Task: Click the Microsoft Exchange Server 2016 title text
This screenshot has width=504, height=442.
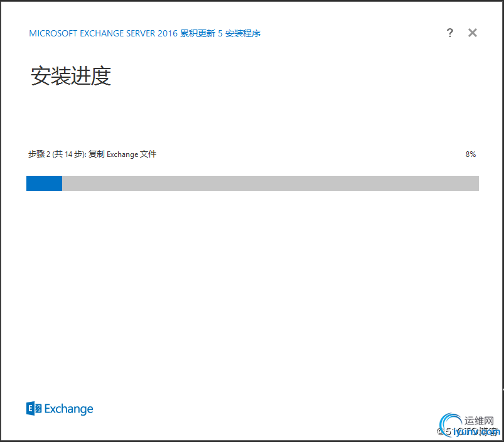Action: (144, 33)
